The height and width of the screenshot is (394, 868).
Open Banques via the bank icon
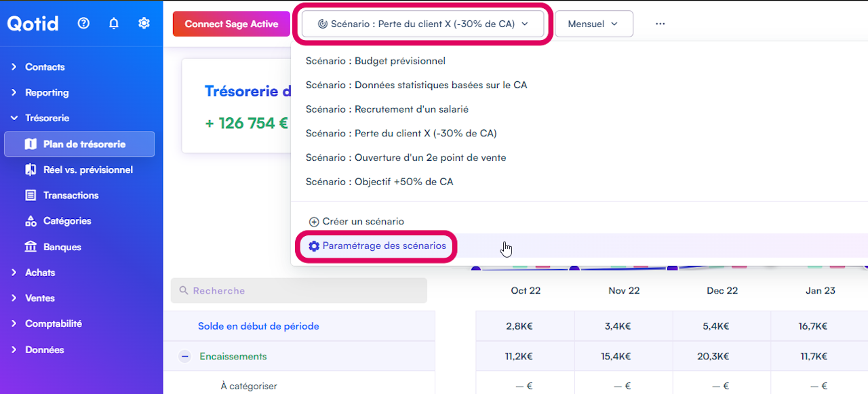pos(31,247)
